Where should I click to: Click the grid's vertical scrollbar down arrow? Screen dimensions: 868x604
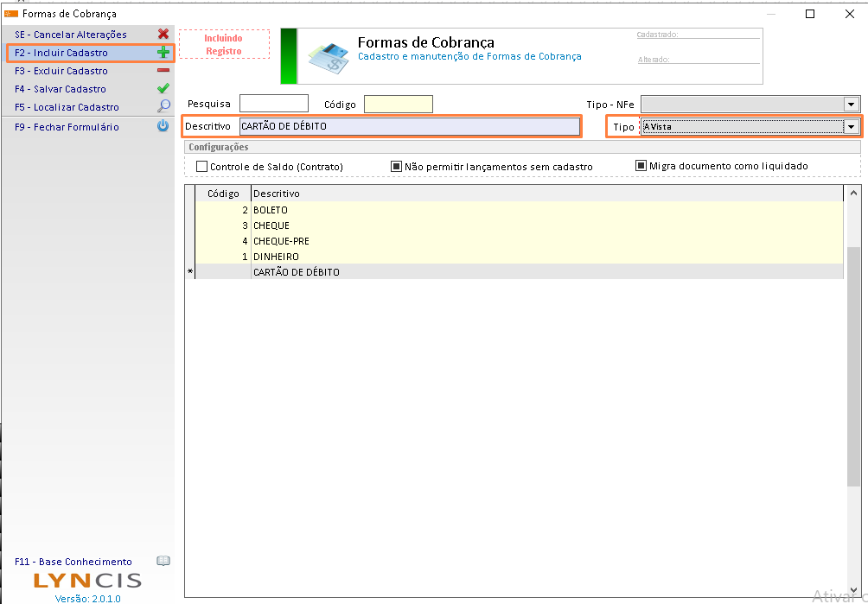(x=853, y=589)
